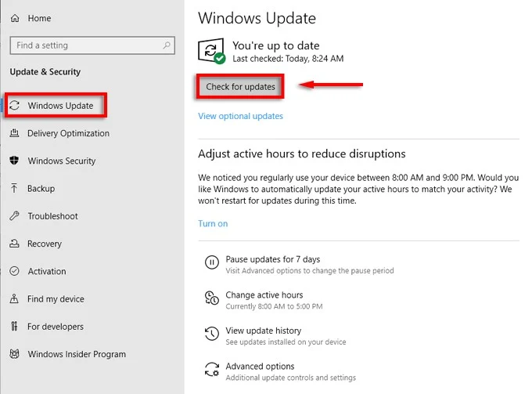Click 'Visit Advanced options to change the pause period'
This screenshot has height=394, width=532.
pos(310,271)
